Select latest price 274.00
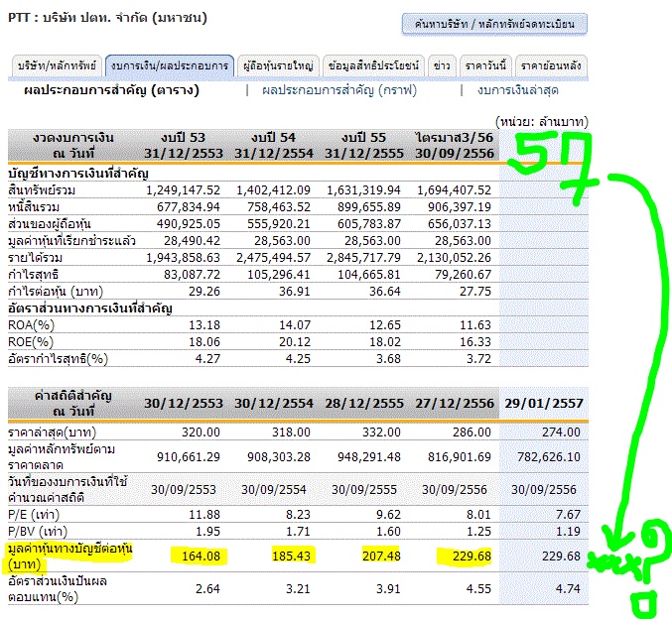 tap(561, 433)
